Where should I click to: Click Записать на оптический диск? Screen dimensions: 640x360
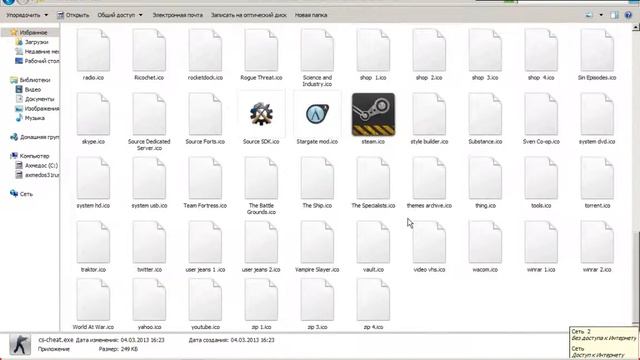point(249,15)
